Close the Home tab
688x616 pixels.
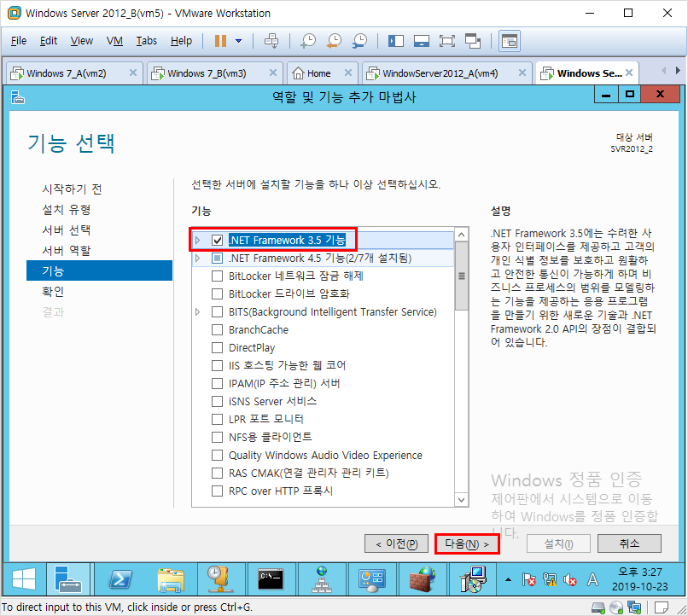tap(348, 73)
